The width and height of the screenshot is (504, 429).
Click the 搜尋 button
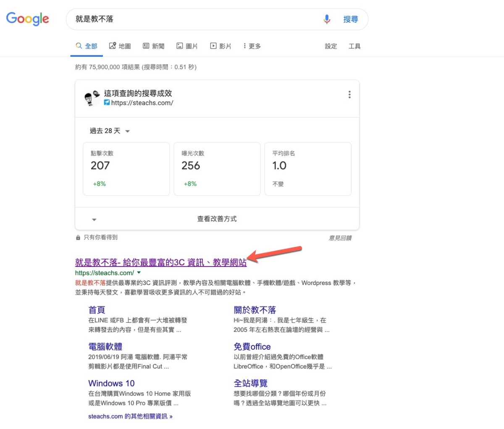pyautogui.click(x=351, y=19)
